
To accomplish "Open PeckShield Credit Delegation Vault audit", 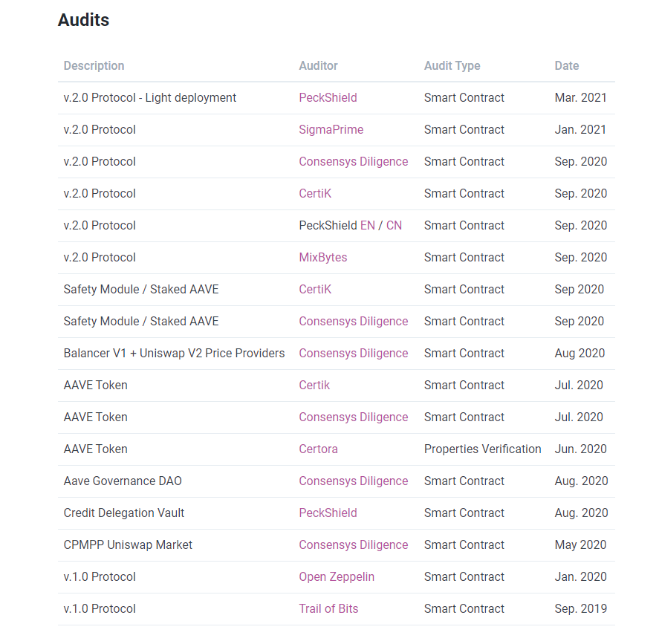I will pos(328,513).
